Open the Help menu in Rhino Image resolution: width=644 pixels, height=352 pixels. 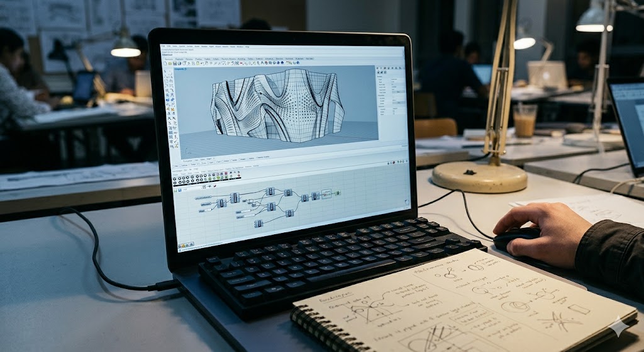coord(247,47)
